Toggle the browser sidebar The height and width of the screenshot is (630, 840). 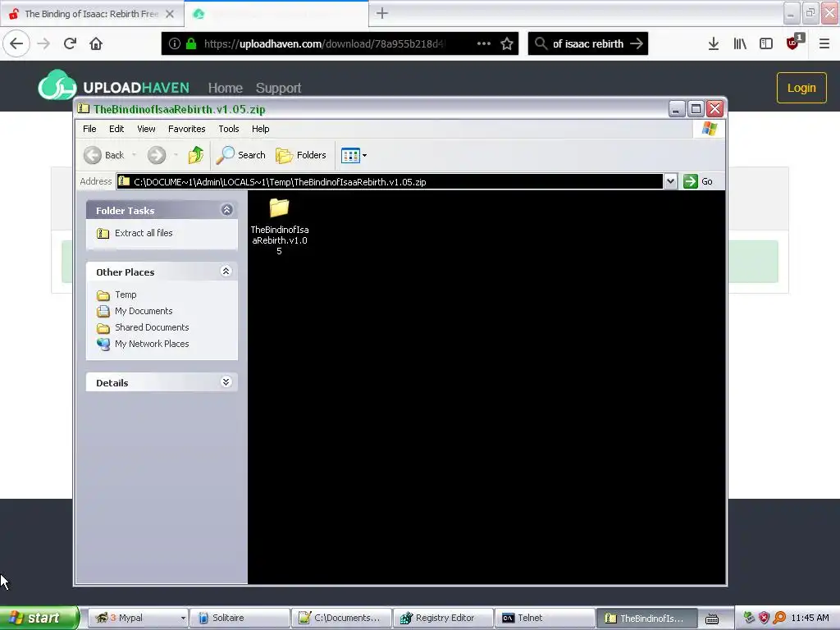[x=766, y=44]
